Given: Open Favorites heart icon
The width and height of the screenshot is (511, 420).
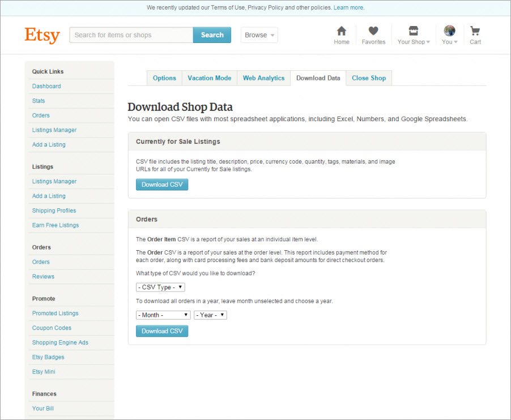Looking at the screenshot, I should (x=373, y=31).
